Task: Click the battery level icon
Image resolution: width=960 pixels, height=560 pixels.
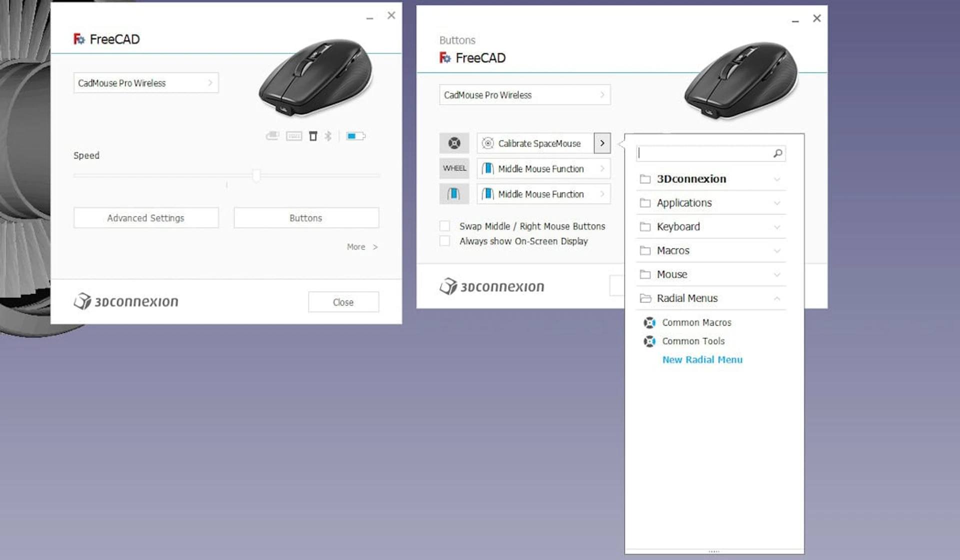Action: (355, 136)
